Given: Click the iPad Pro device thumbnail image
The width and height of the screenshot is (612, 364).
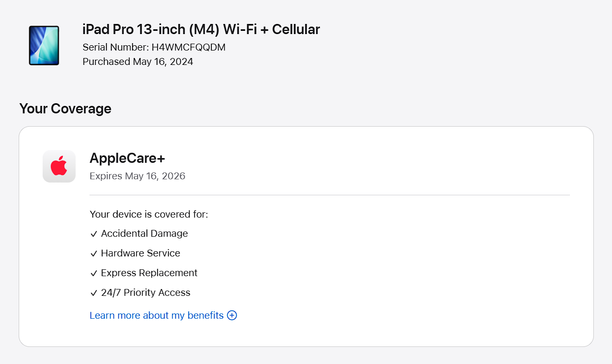Looking at the screenshot, I should coord(44,45).
